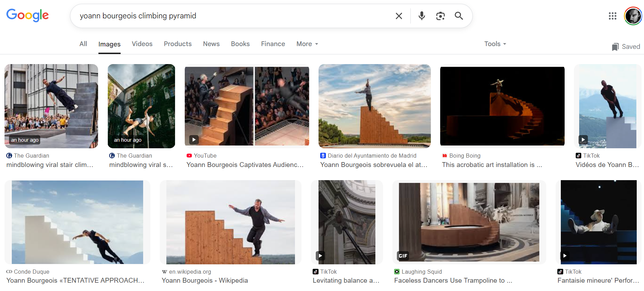Open the Products search tab

pos(178,44)
